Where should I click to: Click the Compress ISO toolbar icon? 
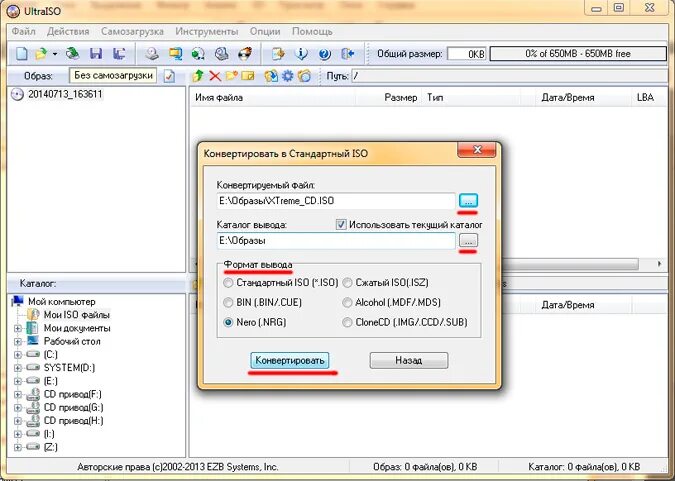click(175, 54)
